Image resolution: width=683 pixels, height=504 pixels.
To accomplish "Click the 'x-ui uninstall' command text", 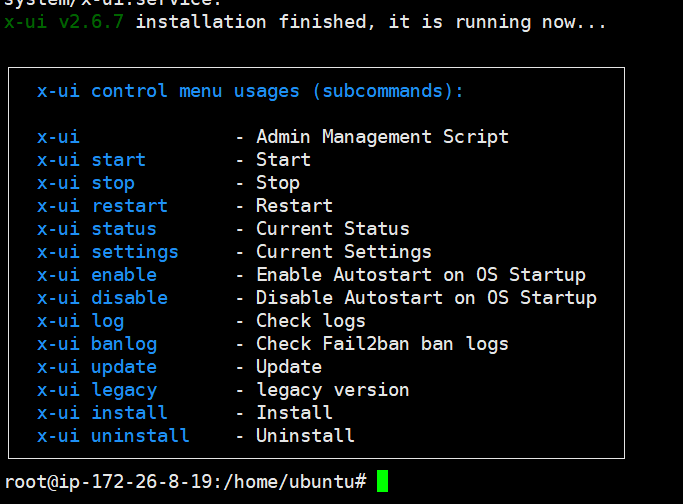I will pos(113,436).
